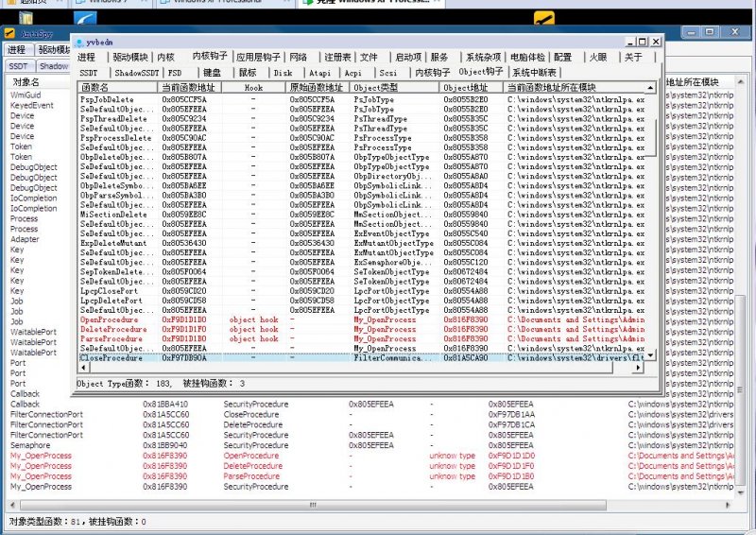756x535 pixels.
Task: Sort by the 函数名 column header
Action: [x=117, y=87]
